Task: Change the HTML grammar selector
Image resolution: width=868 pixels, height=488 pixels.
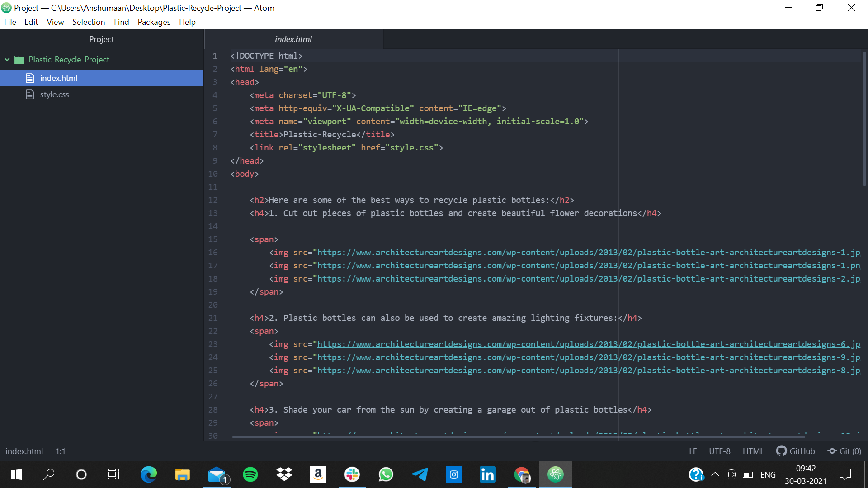Action: point(753,451)
